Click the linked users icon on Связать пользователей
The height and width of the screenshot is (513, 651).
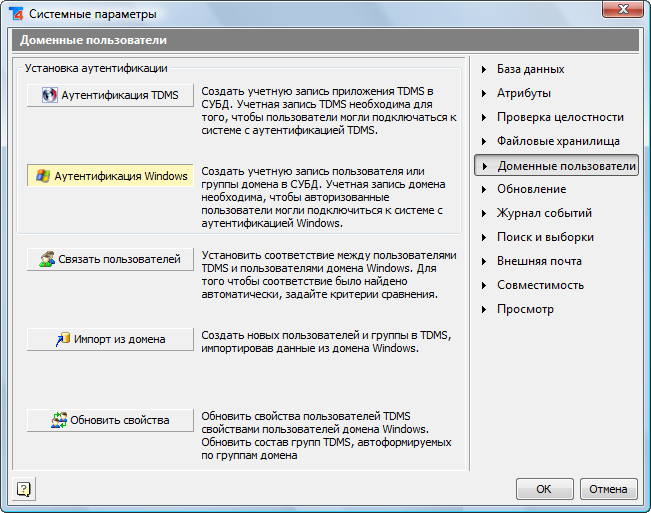pyautogui.click(x=47, y=259)
